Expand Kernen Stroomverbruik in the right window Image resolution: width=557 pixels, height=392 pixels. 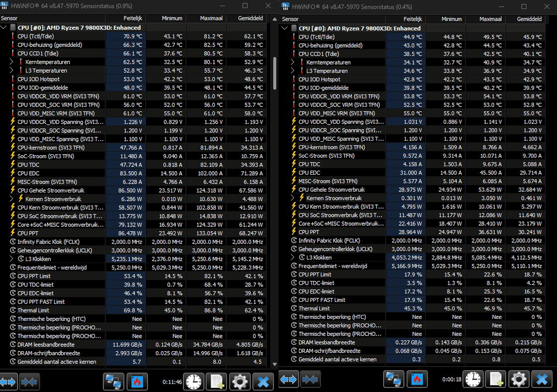(292, 198)
